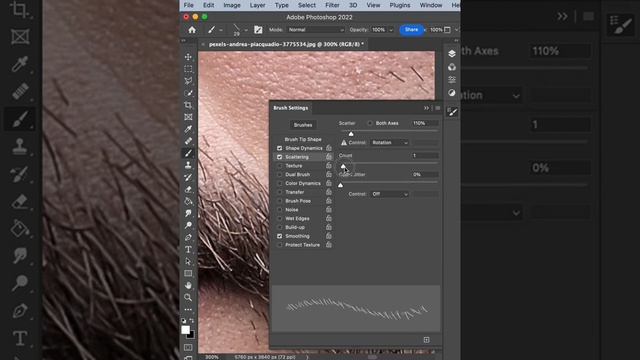640x360 pixels.
Task: Select the Healing Brush tool
Action: click(x=188, y=141)
